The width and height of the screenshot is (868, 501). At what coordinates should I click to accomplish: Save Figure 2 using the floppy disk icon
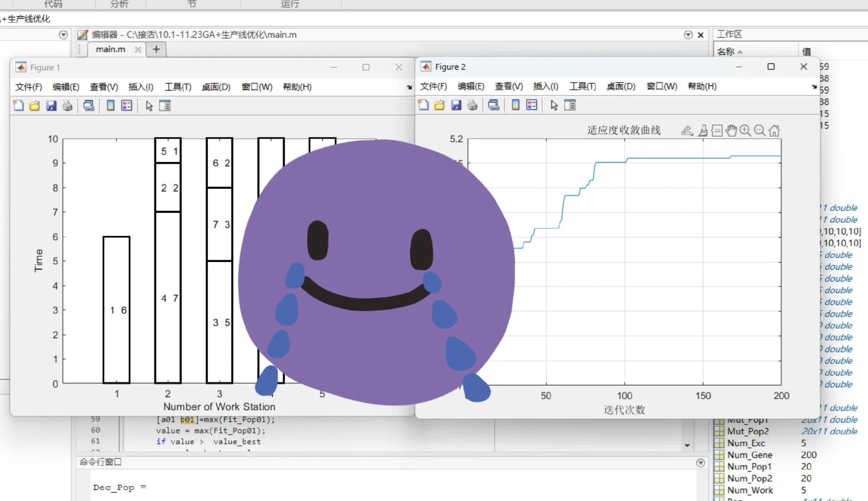click(x=456, y=105)
